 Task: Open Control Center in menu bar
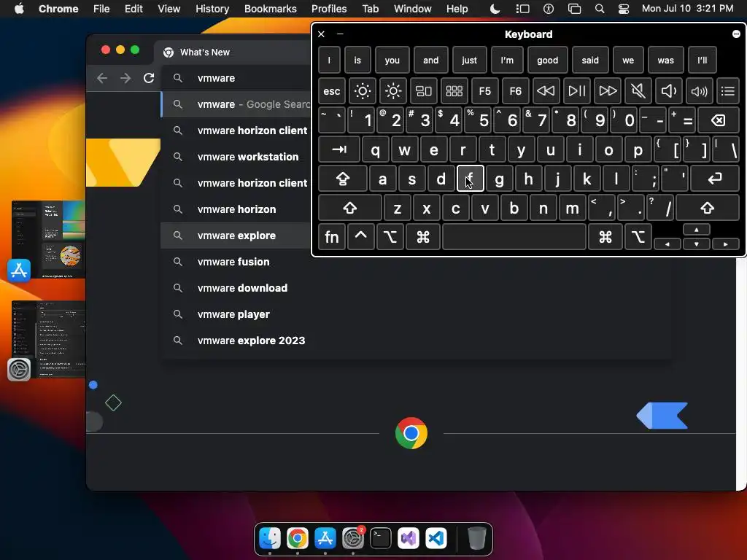coord(623,9)
